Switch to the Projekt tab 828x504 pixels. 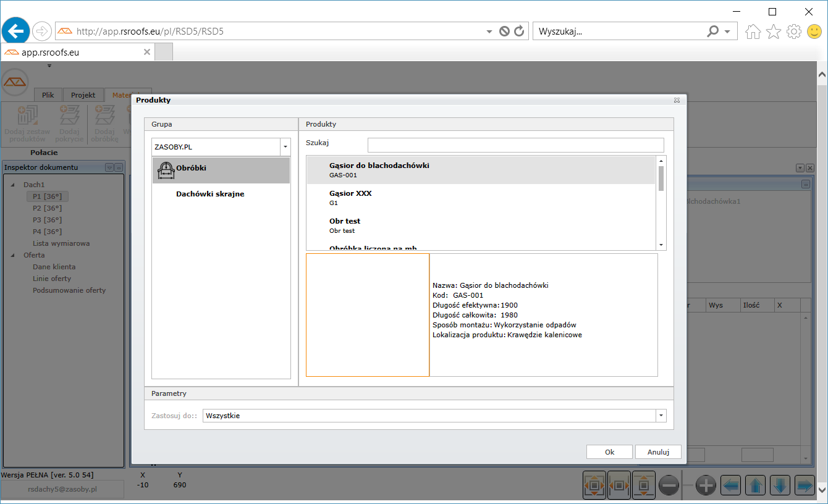click(x=83, y=95)
